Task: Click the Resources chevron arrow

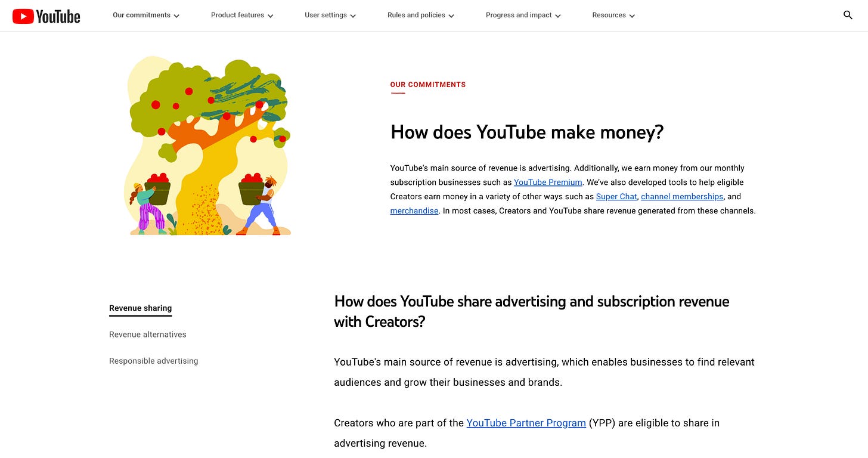Action: tap(632, 16)
